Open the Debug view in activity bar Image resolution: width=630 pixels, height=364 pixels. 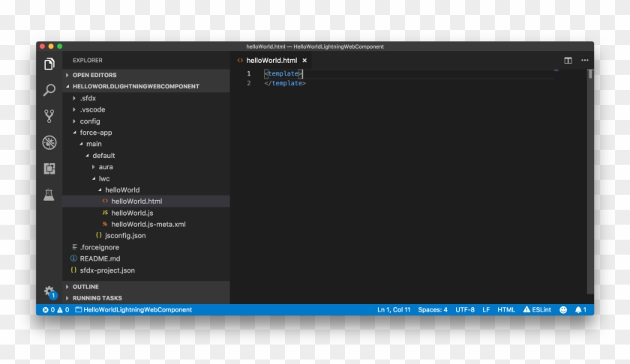[x=49, y=142]
